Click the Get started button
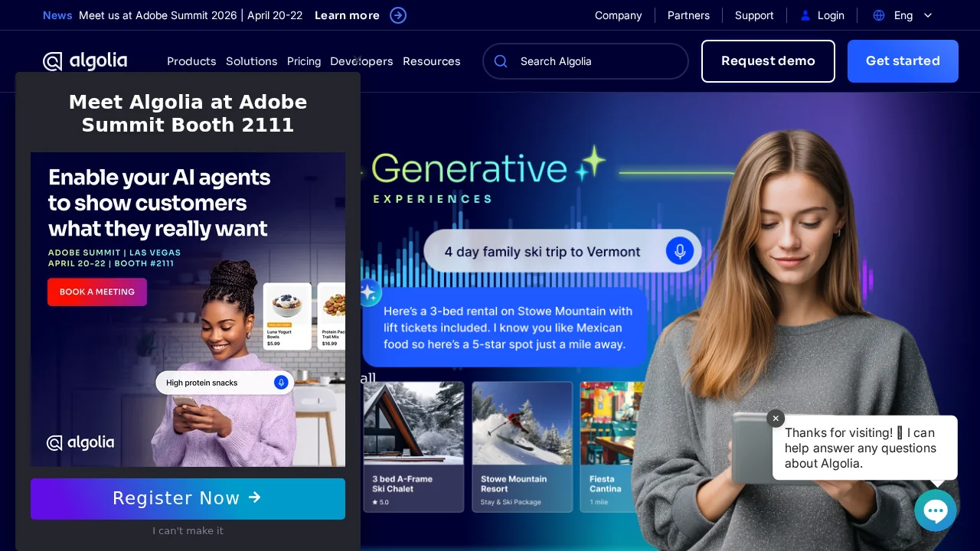Image resolution: width=980 pixels, height=551 pixels. click(903, 61)
